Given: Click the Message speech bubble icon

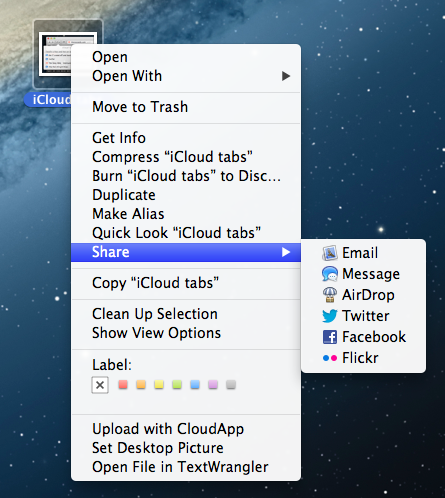Looking at the screenshot, I should click(x=330, y=274).
